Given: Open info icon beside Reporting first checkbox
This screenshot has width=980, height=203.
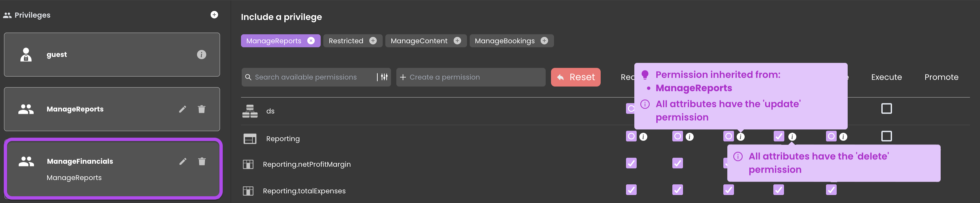Looking at the screenshot, I should [x=643, y=137].
